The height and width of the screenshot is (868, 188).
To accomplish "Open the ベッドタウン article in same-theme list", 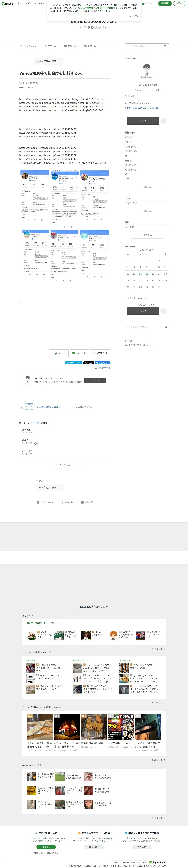I will [28, 451].
